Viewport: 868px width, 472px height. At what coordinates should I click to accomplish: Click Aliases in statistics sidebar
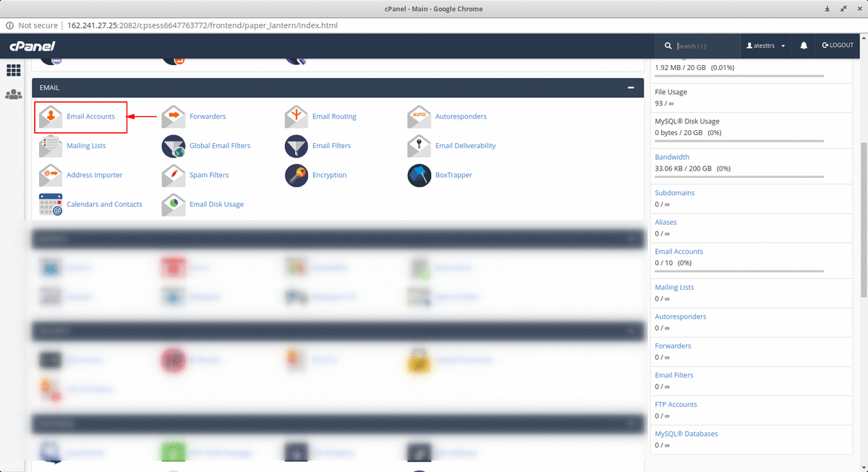tap(665, 222)
